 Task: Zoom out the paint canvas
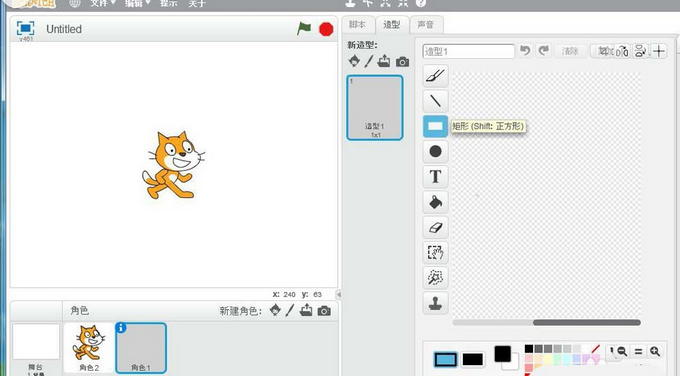621,351
